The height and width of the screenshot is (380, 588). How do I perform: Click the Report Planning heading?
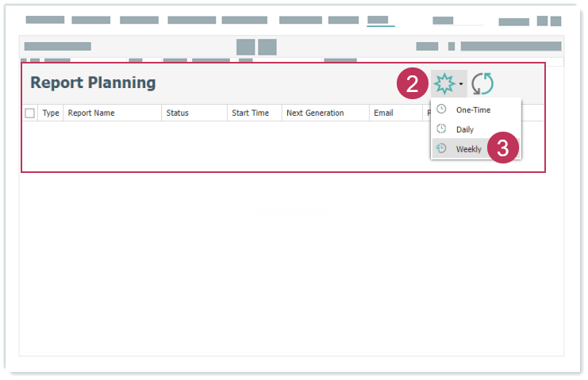[x=93, y=83]
